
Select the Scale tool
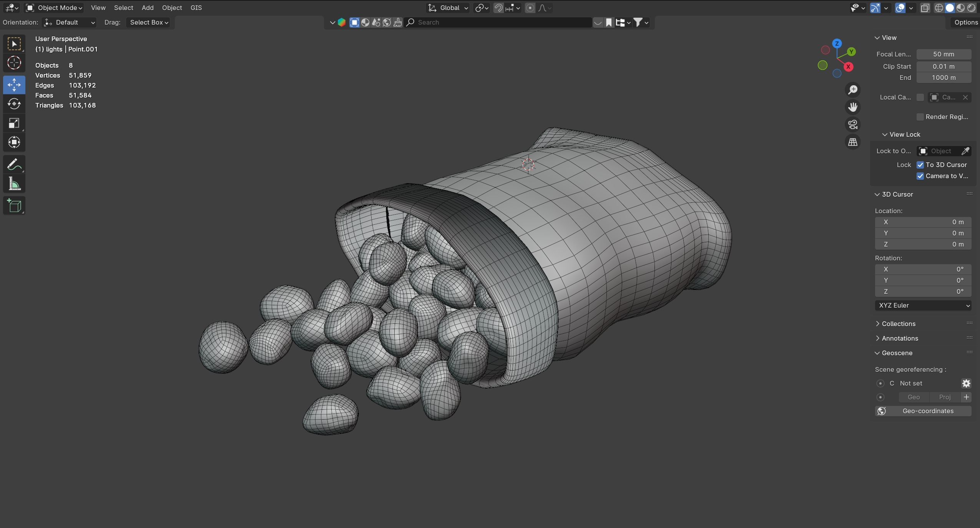coord(14,123)
